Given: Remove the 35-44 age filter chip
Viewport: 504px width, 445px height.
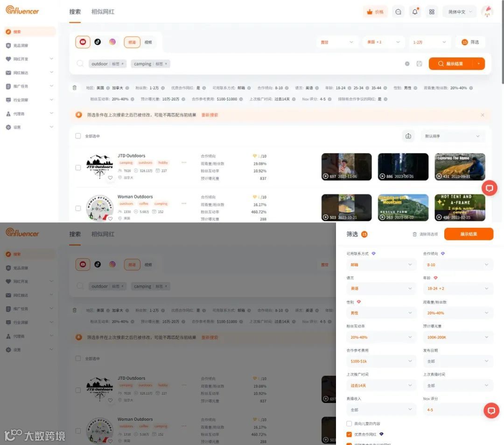Looking at the screenshot, I should pyautogui.click(x=385, y=88).
